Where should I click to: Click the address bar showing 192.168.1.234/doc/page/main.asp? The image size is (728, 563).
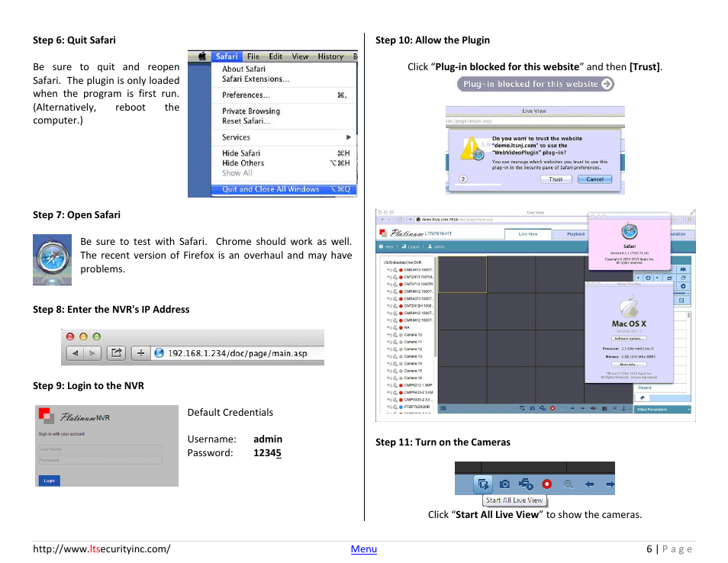click(239, 353)
